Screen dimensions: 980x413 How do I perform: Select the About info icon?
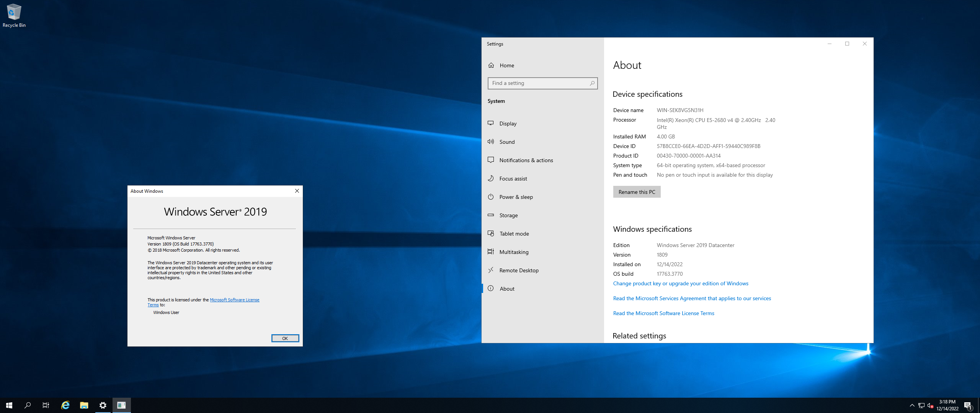[491, 288]
